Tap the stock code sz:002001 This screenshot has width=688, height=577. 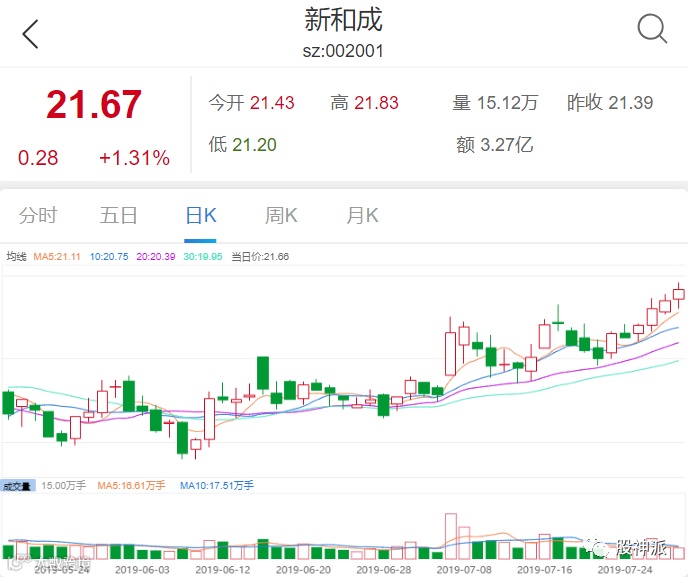(x=343, y=51)
